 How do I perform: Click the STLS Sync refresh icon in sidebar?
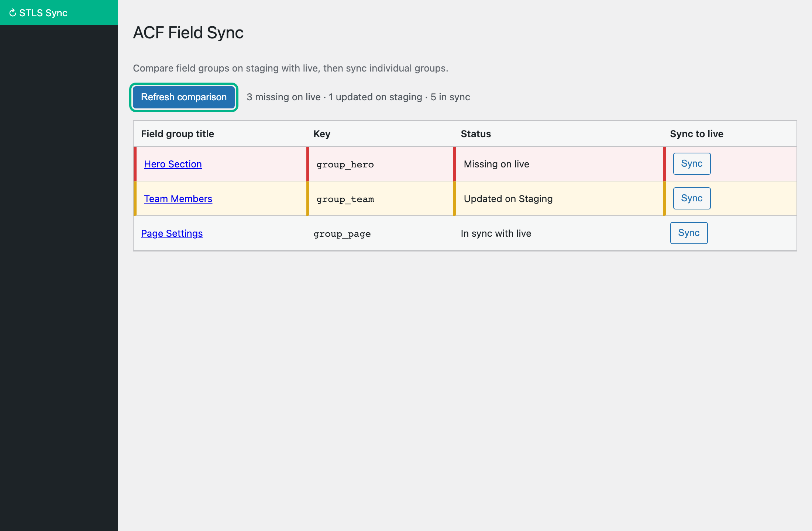point(13,13)
